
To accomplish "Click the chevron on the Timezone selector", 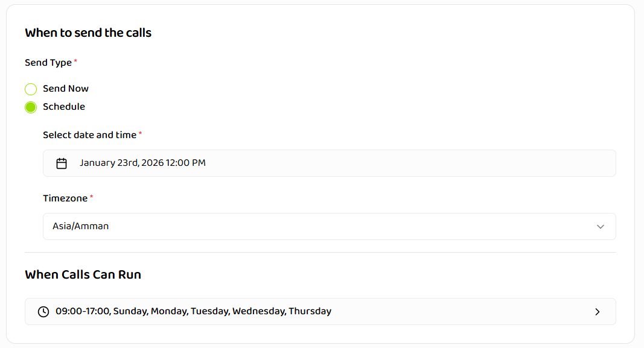I will 601,226.
